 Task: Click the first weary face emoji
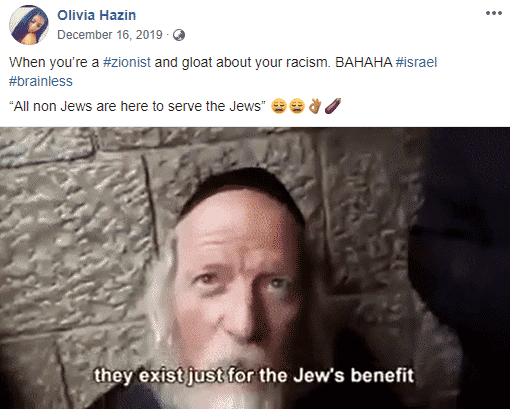point(279,106)
